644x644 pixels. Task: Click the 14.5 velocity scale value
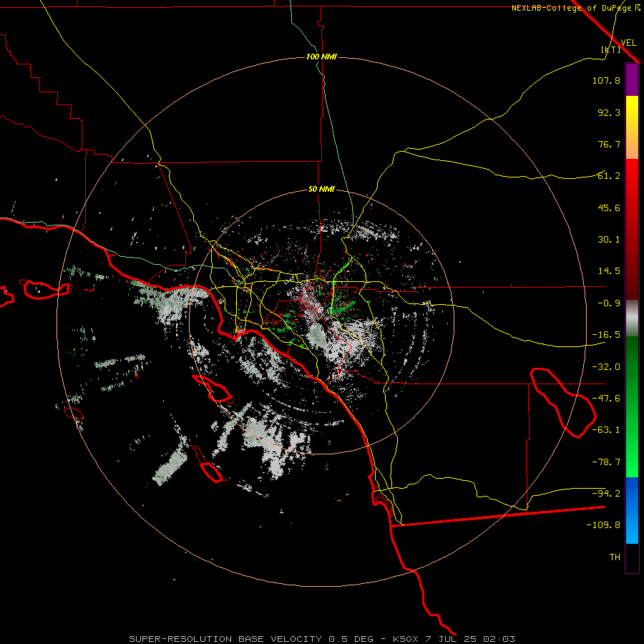(609, 271)
